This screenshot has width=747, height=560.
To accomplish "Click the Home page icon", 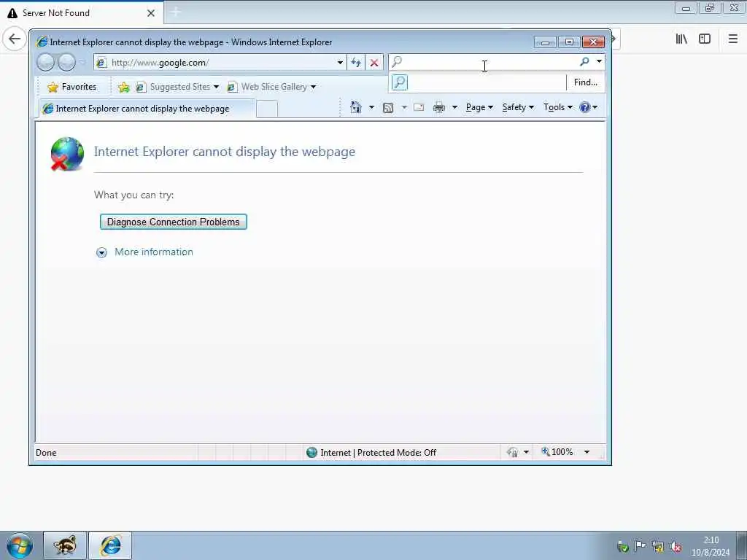I will (x=356, y=107).
